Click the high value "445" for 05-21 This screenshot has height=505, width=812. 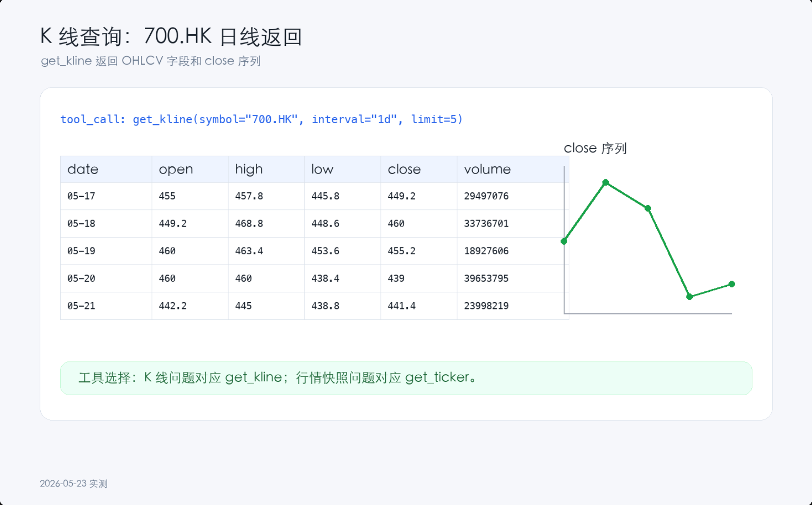pos(243,305)
